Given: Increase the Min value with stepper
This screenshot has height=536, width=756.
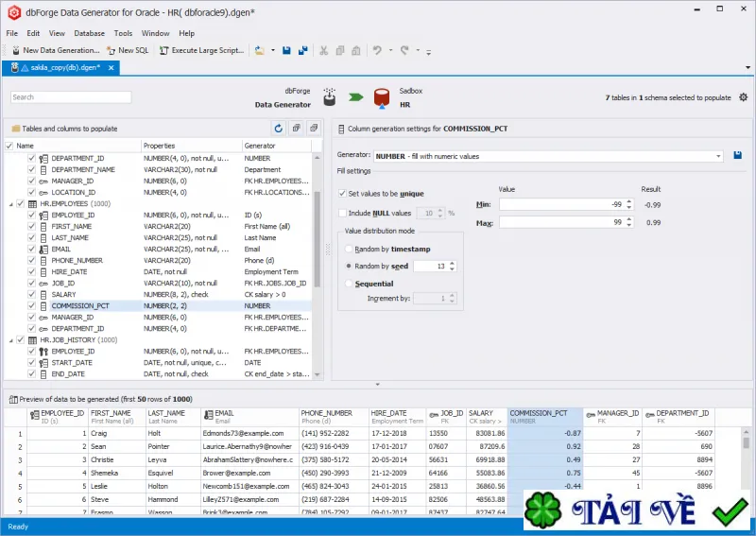Looking at the screenshot, I should coord(629,201).
